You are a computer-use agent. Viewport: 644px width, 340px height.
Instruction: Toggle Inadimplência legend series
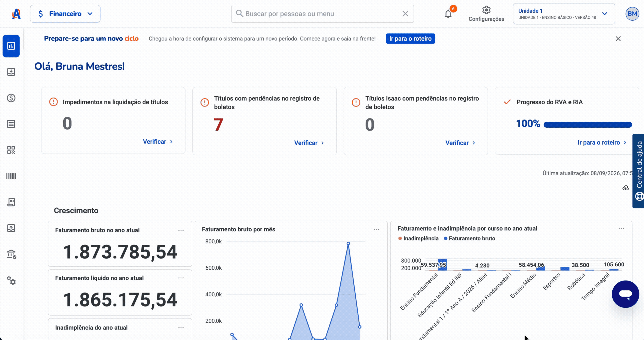point(418,238)
